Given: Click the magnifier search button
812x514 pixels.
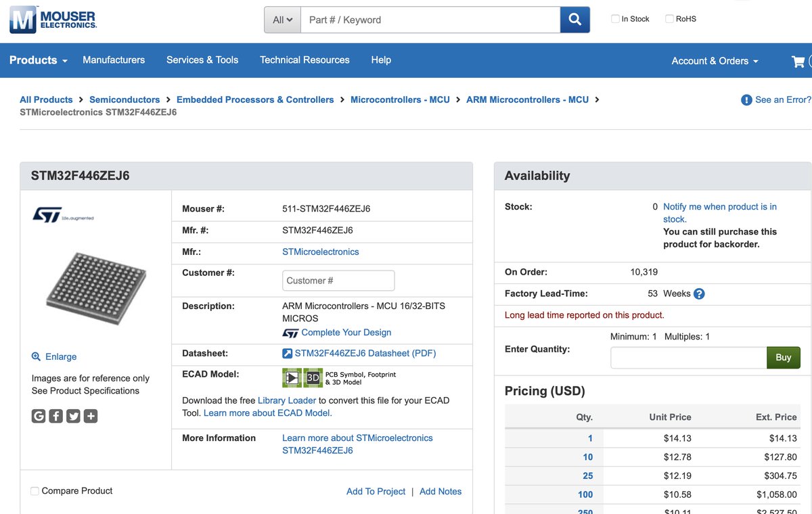Looking at the screenshot, I should pyautogui.click(x=575, y=20).
